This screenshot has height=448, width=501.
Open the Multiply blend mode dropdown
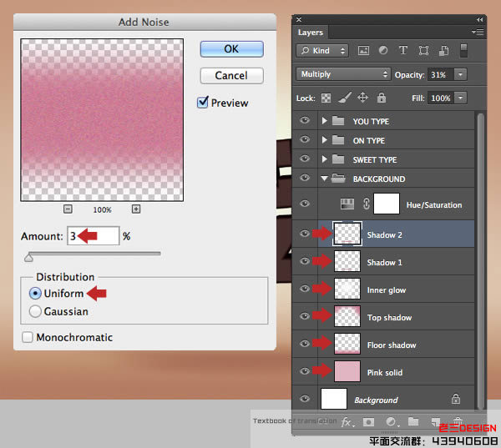tap(343, 74)
